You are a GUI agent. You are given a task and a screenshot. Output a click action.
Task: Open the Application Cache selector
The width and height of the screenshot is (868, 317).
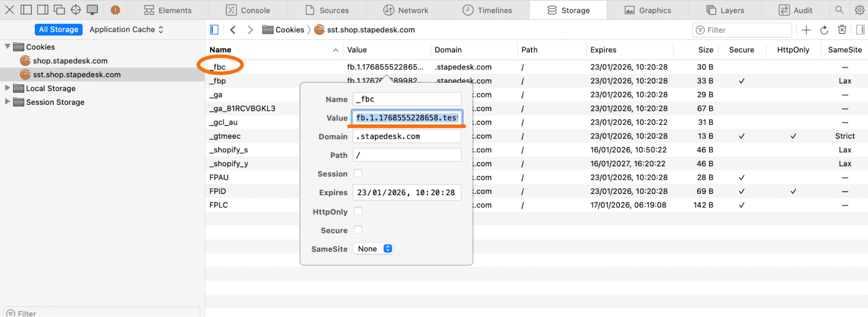click(126, 30)
